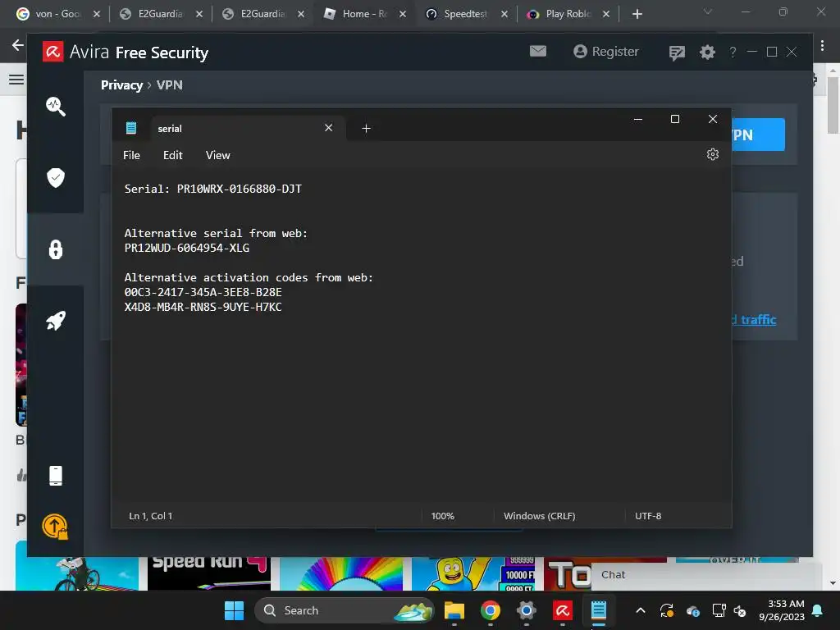Click code 00C3-2417-345A-3EE8-B28E line
Screen dimensions: 840x630
(203, 293)
